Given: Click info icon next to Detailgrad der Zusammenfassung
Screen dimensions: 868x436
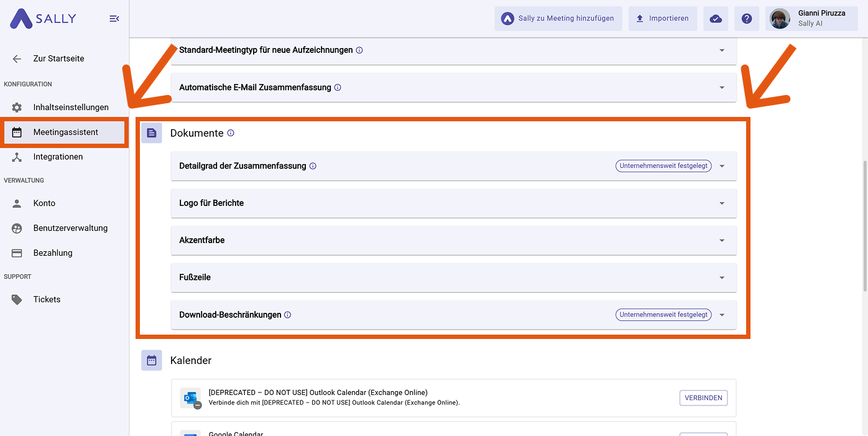Looking at the screenshot, I should point(313,166).
